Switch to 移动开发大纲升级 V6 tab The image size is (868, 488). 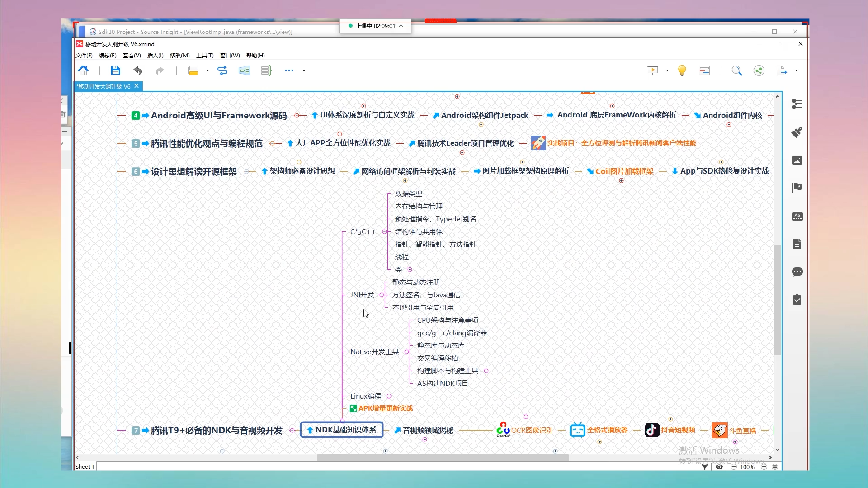(104, 86)
